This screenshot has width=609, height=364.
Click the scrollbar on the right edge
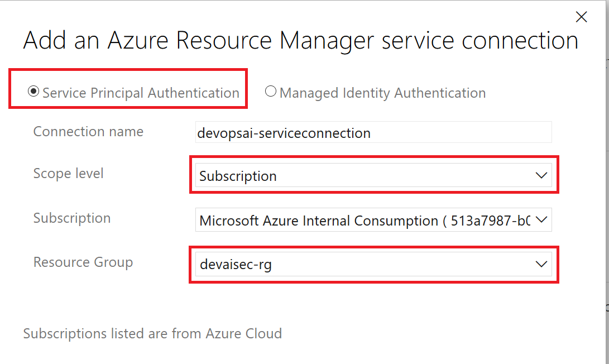tap(606, 167)
